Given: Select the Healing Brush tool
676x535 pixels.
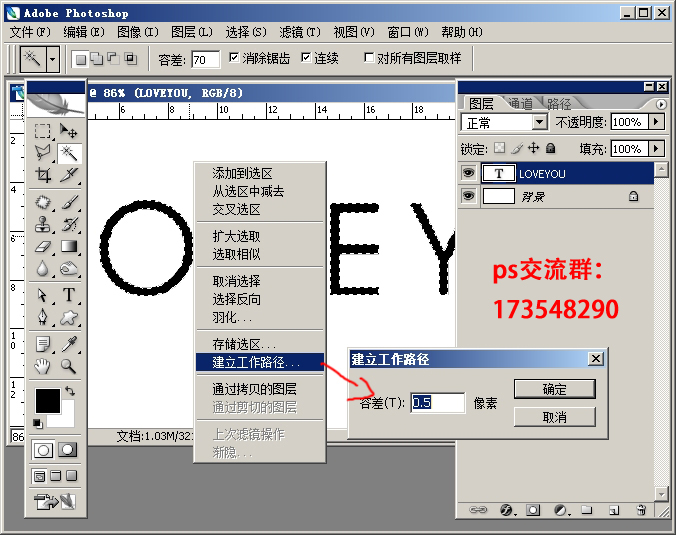Looking at the screenshot, I should tap(43, 202).
